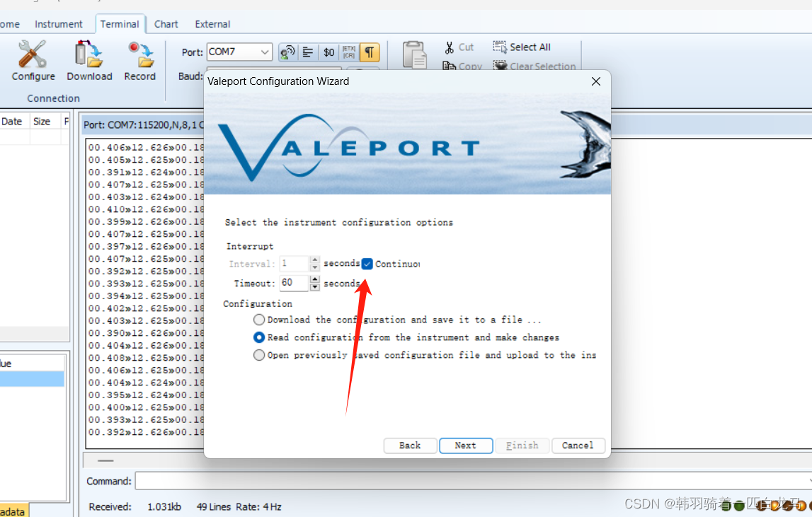Click the Port COM7:115200,N,8,1 terminal header
Screen dimensions: 812x517
pyautogui.click(x=144, y=125)
